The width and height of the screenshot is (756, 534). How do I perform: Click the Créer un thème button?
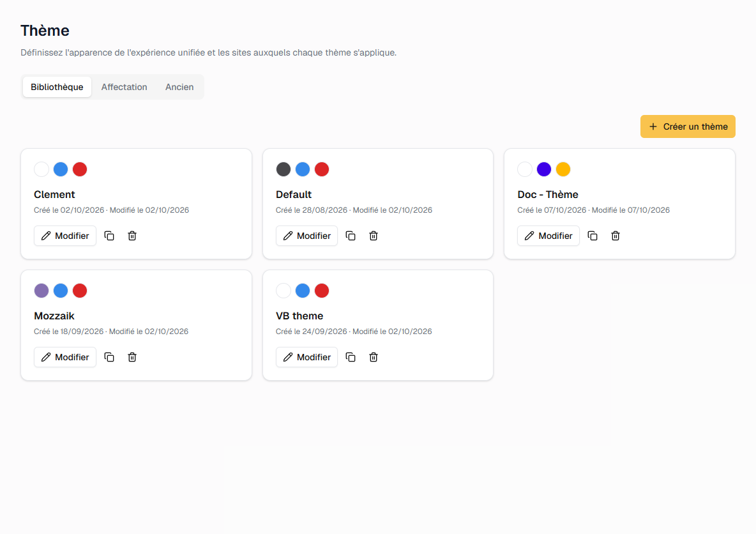688,126
